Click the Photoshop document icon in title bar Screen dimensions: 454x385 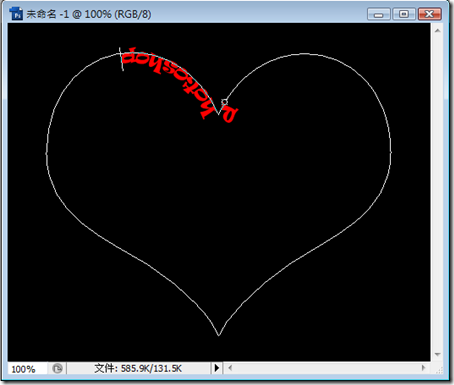[16, 14]
